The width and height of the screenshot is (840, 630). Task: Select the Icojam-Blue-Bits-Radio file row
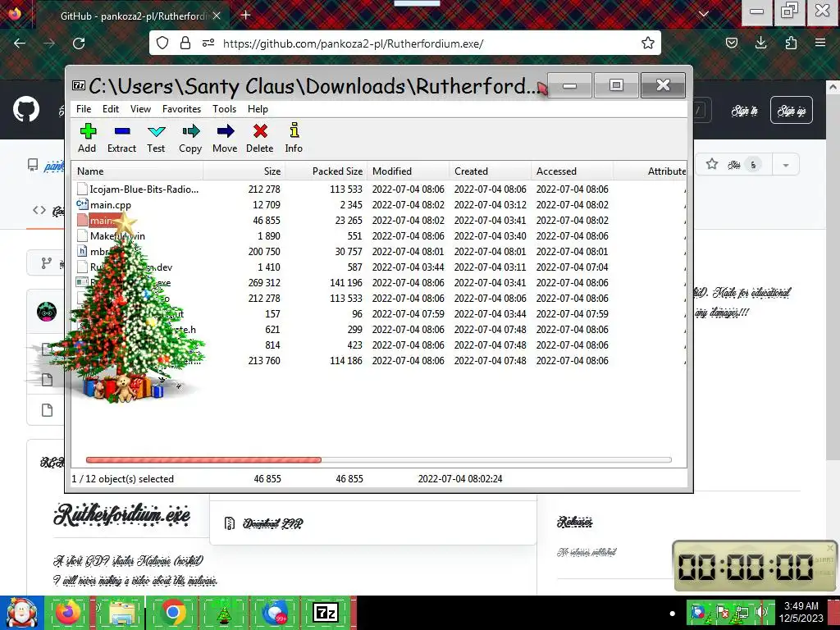tap(379, 189)
